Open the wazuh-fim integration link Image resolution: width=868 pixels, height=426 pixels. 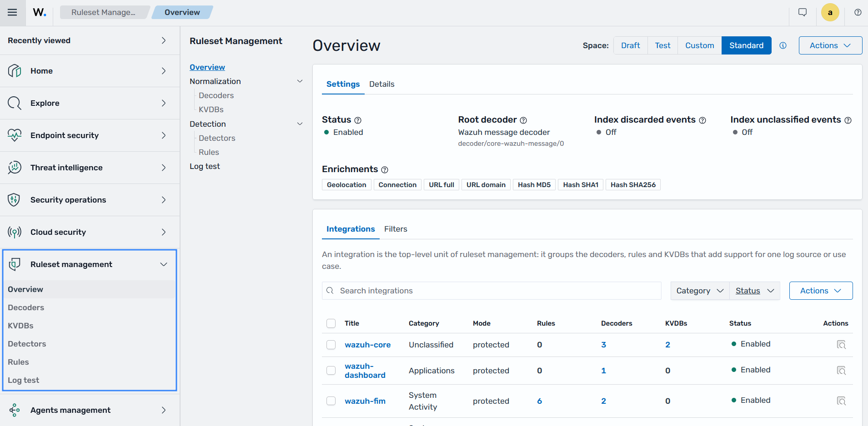(x=365, y=401)
